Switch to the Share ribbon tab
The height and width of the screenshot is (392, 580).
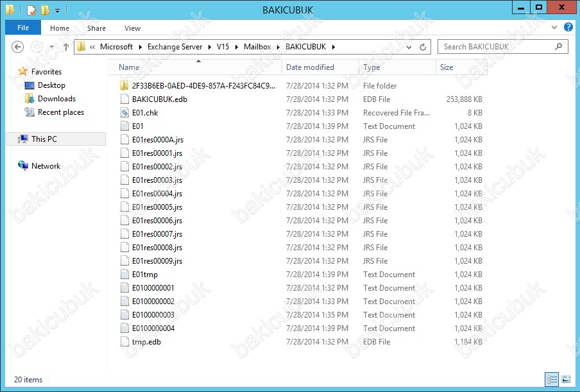(96, 28)
